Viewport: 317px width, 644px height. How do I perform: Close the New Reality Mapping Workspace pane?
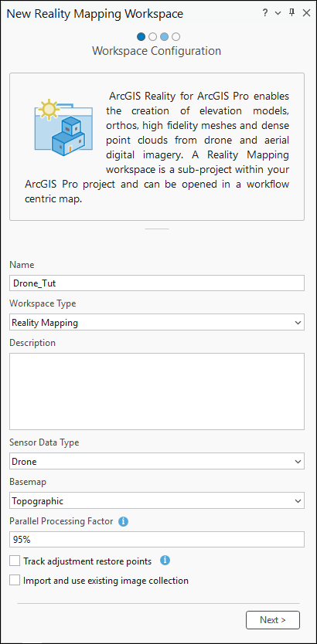306,13
